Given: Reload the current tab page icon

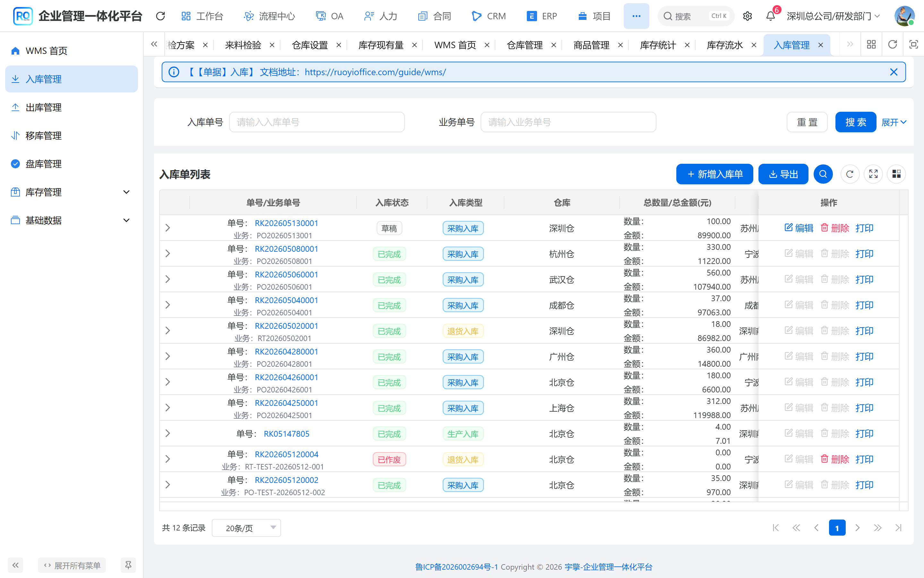Looking at the screenshot, I should pyautogui.click(x=892, y=45).
